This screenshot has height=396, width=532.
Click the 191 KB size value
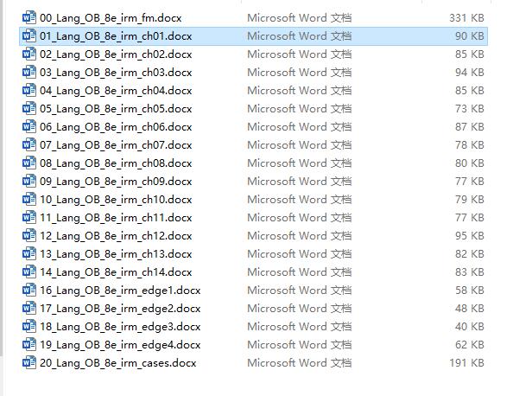click(x=466, y=363)
